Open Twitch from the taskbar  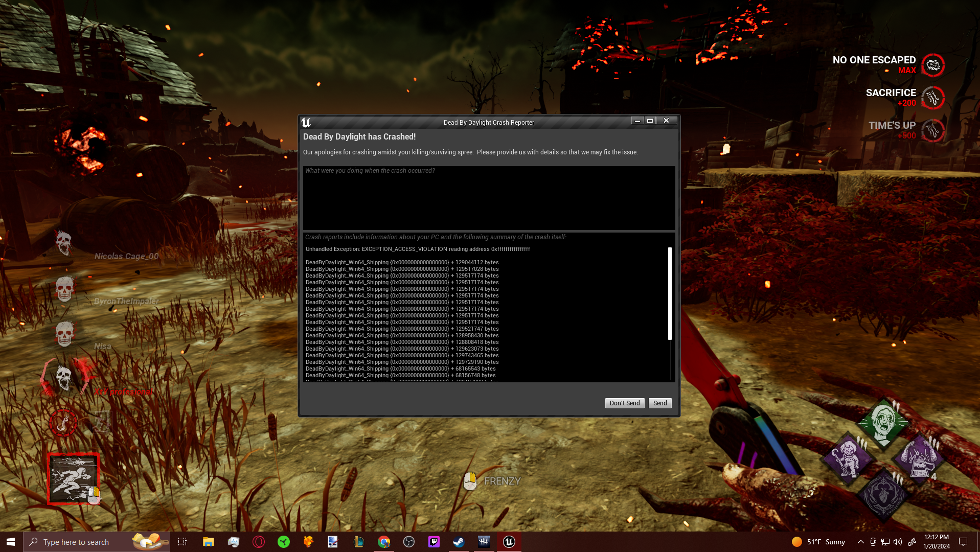point(434,542)
